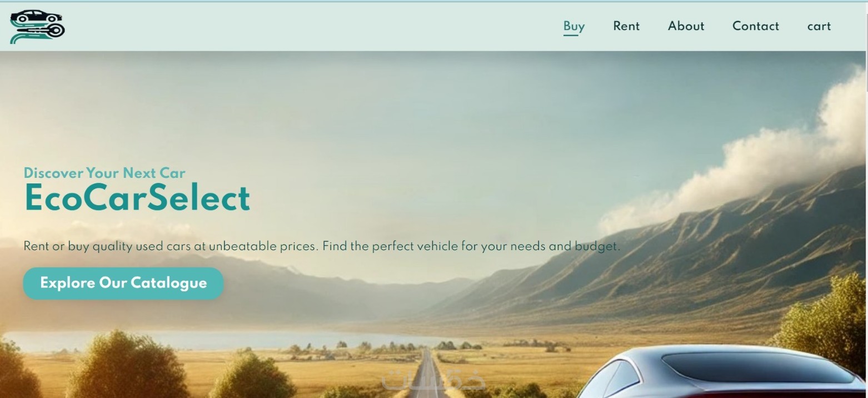Viewport: 868px width, 398px height.
Task: Go to the Rent section
Action: pyautogui.click(x=626, y=26)
